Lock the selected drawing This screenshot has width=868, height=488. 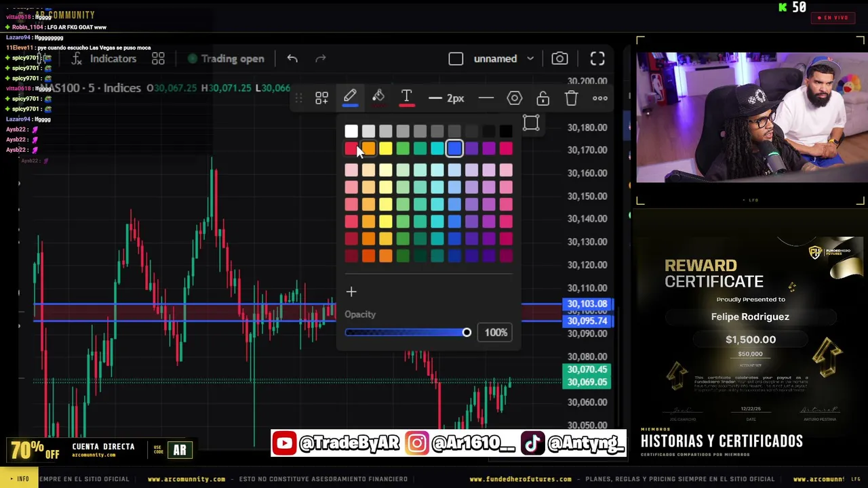[543, 98]
